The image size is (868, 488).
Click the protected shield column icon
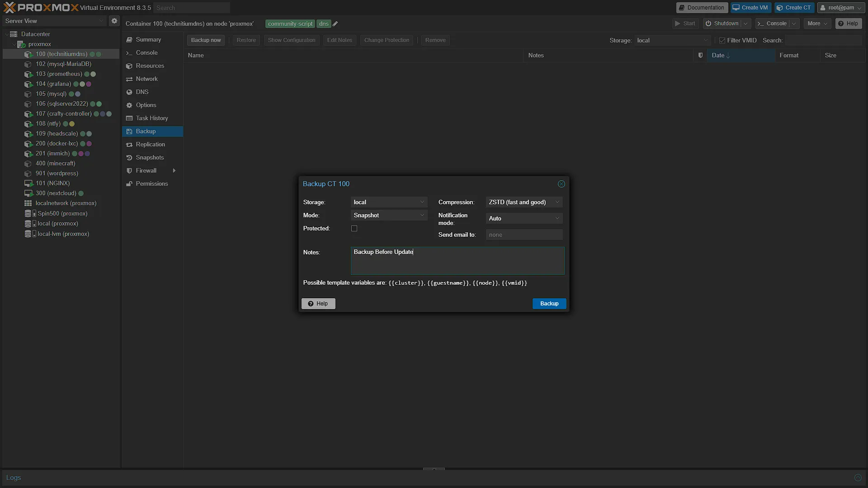pyautogui.click(x=700, y=55)
